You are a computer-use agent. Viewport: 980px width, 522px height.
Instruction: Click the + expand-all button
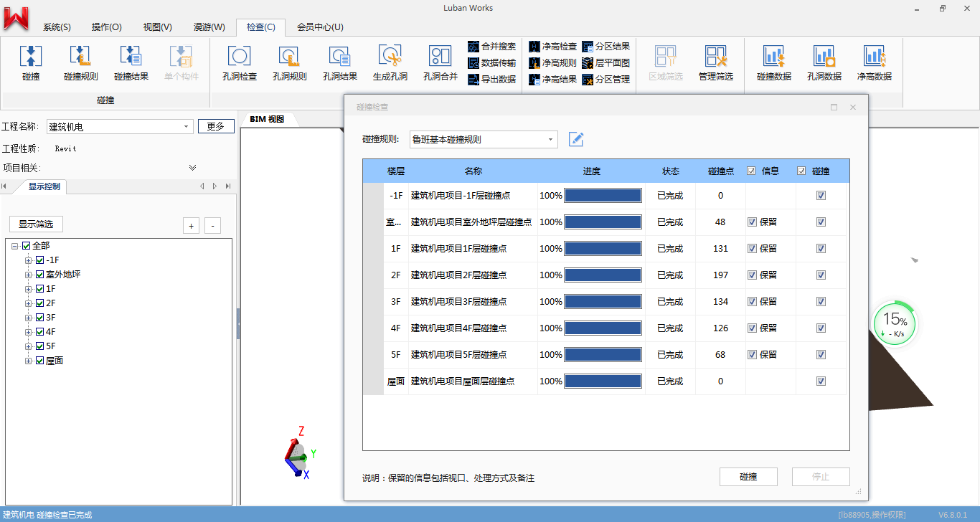click(x=192, y=225)
